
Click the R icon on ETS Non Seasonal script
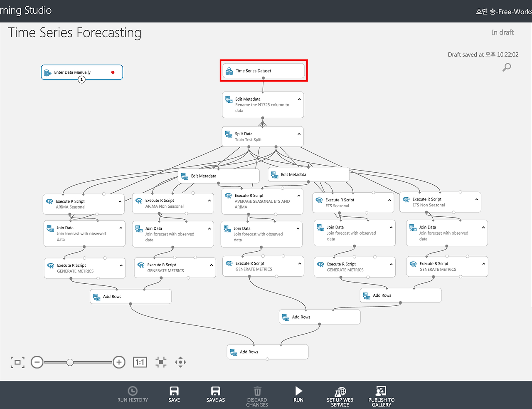tap(406, 199)
